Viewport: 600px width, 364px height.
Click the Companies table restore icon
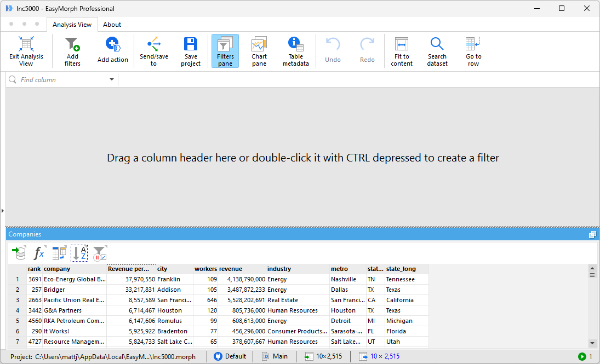592,234
